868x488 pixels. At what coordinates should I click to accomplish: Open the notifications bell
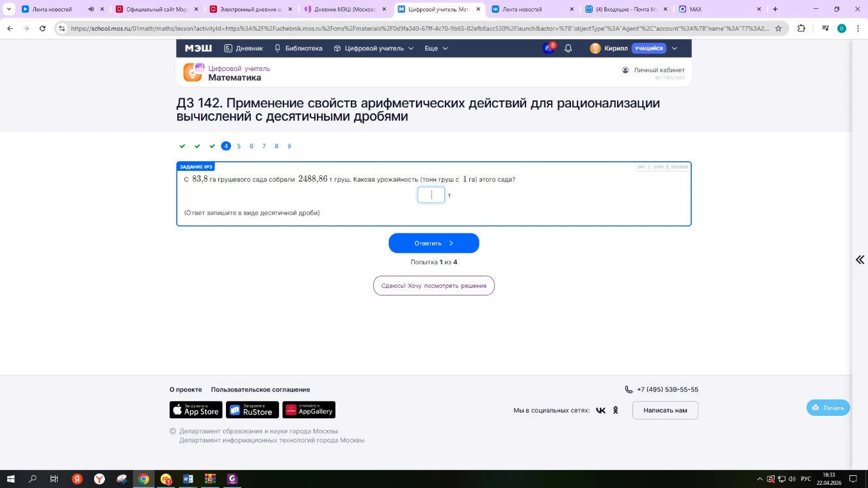coord(568,49)
